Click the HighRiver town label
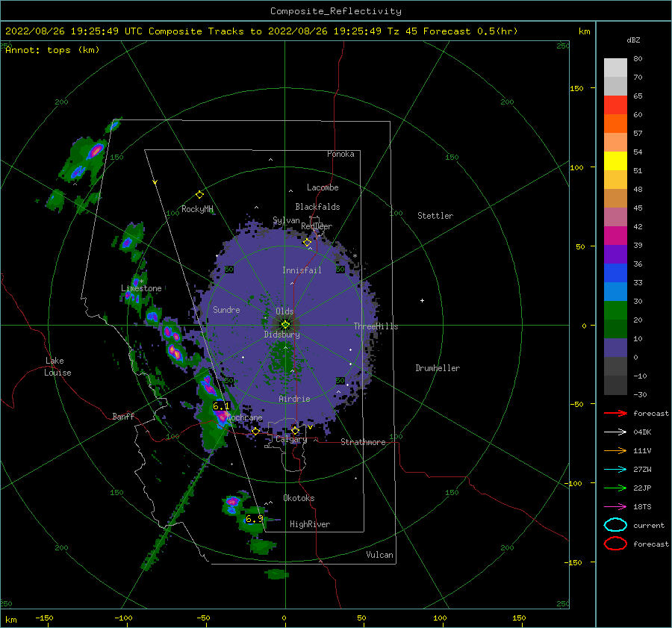The image size is (672, 628). (310, 524)
